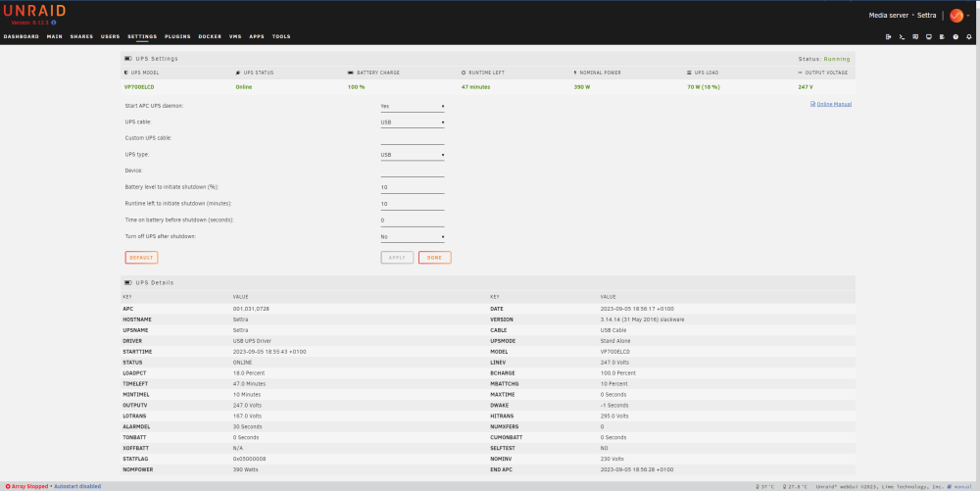The height and width of the screenshot is (491, 980).
Task: Click the Custom UPS cable input field
Action: 413,139
